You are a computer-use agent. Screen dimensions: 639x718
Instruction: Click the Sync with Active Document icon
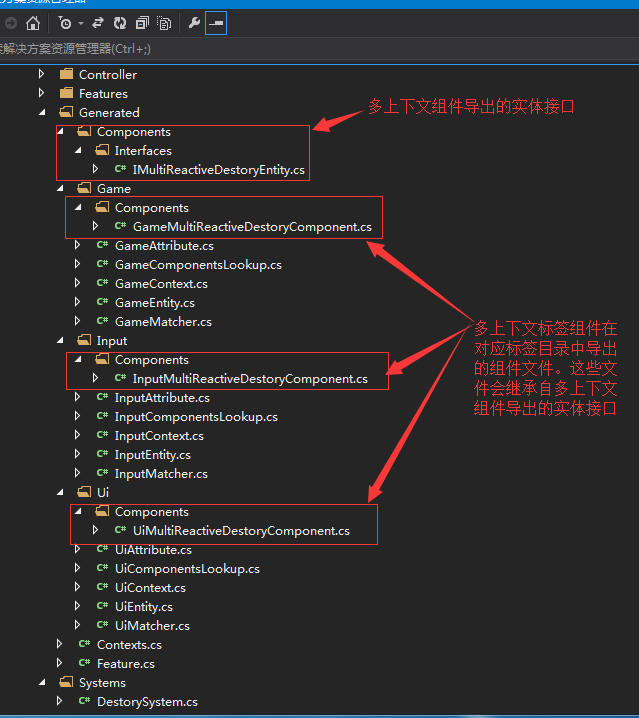[98, 23]
